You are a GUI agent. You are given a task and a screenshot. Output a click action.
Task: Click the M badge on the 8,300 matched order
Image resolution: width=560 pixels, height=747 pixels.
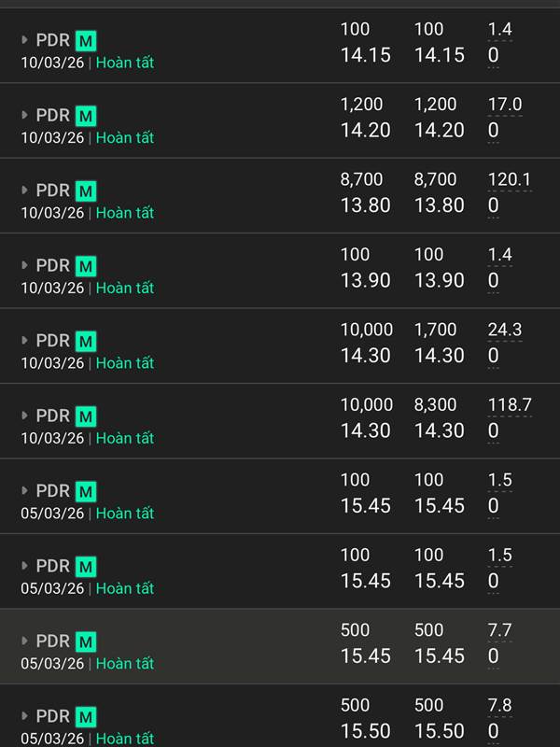(86, 416)
